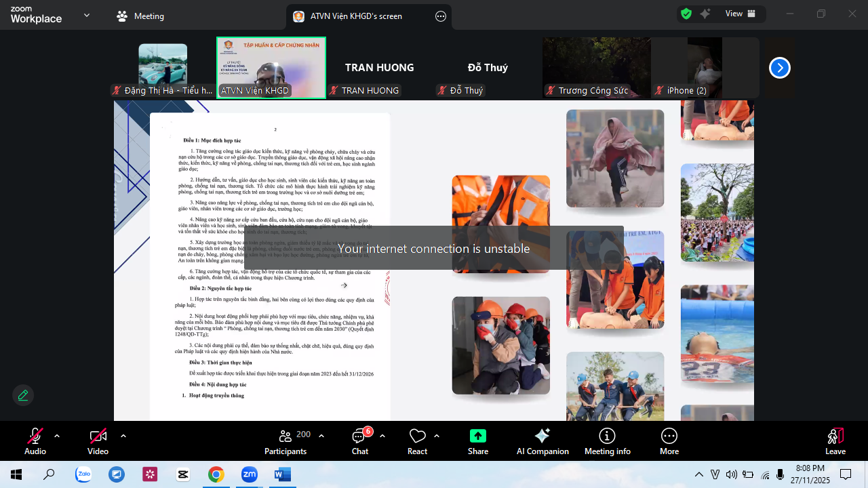Unmute microphone with the Audio button
868x488 pixels.
point(35,441)
